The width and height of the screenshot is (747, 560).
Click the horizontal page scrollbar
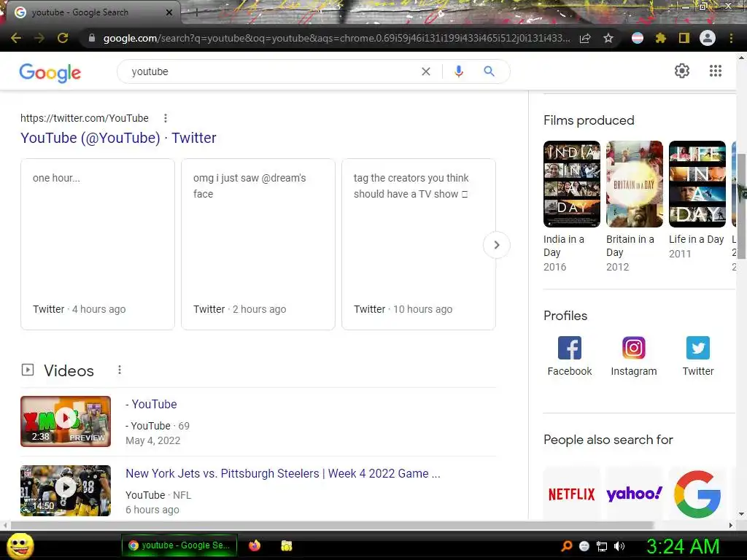tap(333, 525)
